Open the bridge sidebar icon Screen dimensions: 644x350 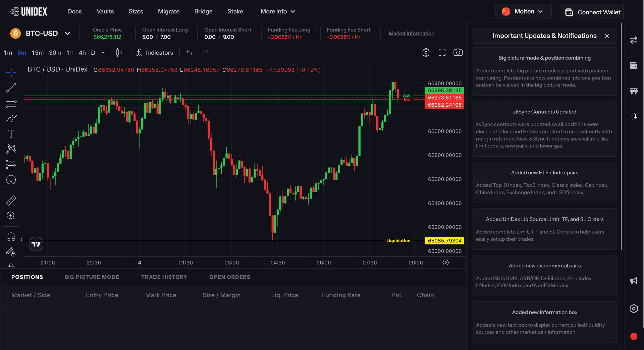click(x=634, y=91)
